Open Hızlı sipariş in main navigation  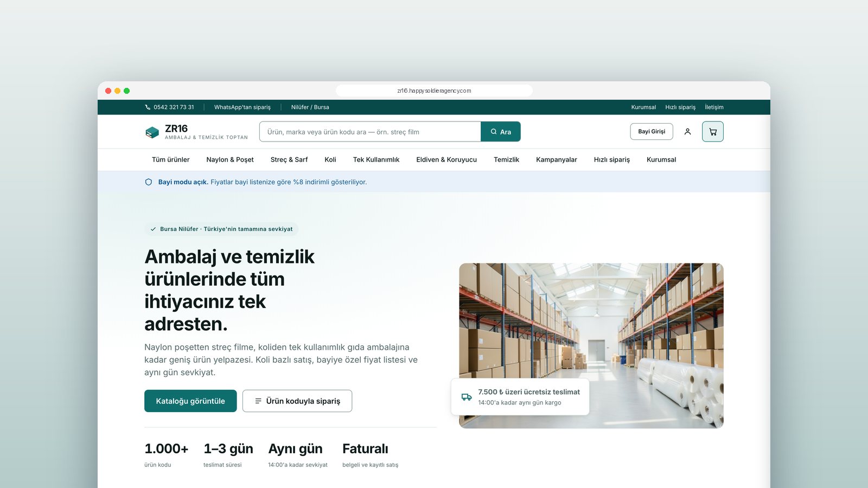(x=612, y=160)
